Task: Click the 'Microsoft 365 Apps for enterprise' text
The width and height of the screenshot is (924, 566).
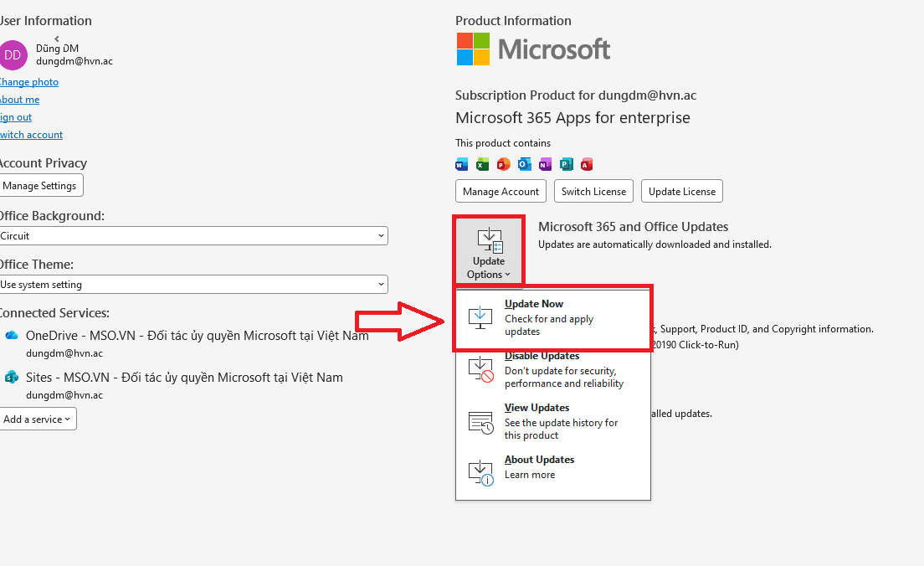Action: tap(572, 118)
